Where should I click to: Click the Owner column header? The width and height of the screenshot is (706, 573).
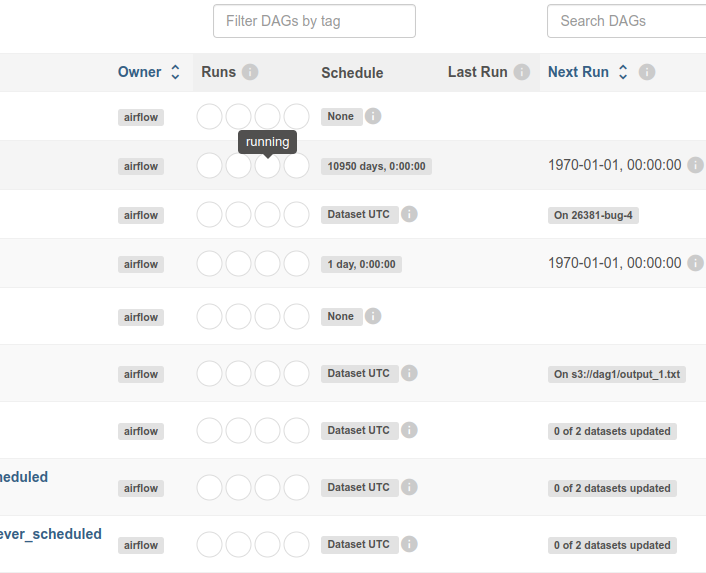(x=139, y=72)
